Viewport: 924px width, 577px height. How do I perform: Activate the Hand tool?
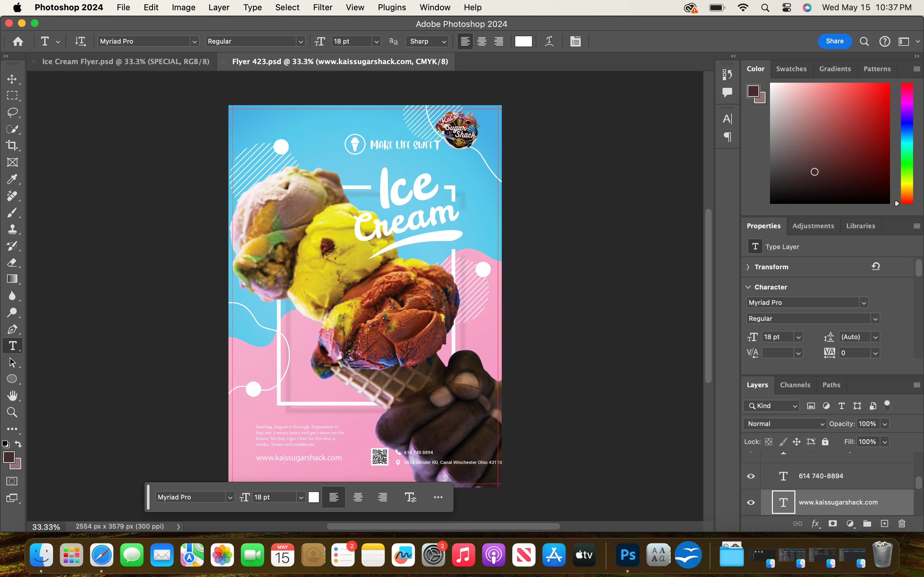12,395
